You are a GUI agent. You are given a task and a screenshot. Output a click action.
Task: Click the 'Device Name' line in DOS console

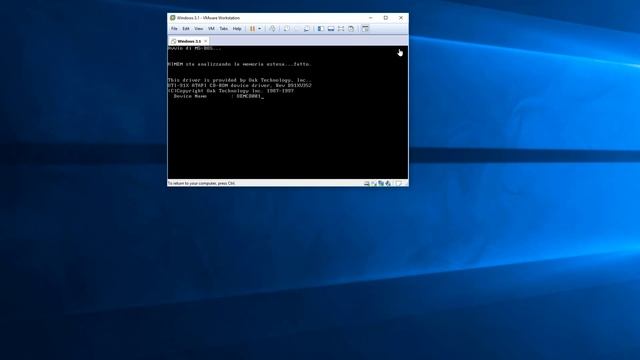click(x=216, y=96)
